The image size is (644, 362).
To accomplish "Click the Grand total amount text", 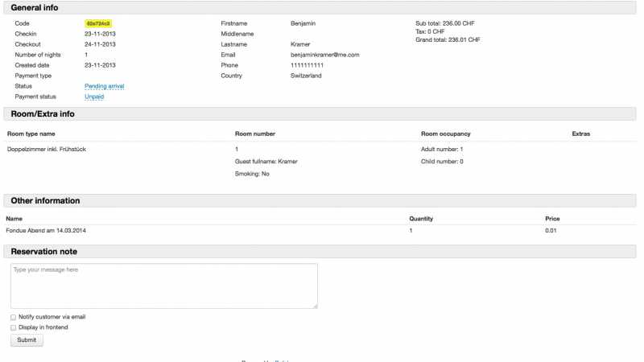I will [448, 39].
